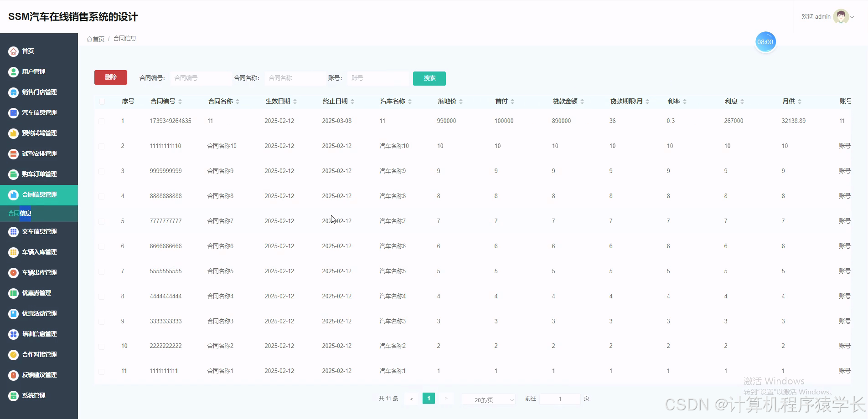Open the 购车订单管理 menu label
This screenshot has height=419, width=868.
click(39, 174)
